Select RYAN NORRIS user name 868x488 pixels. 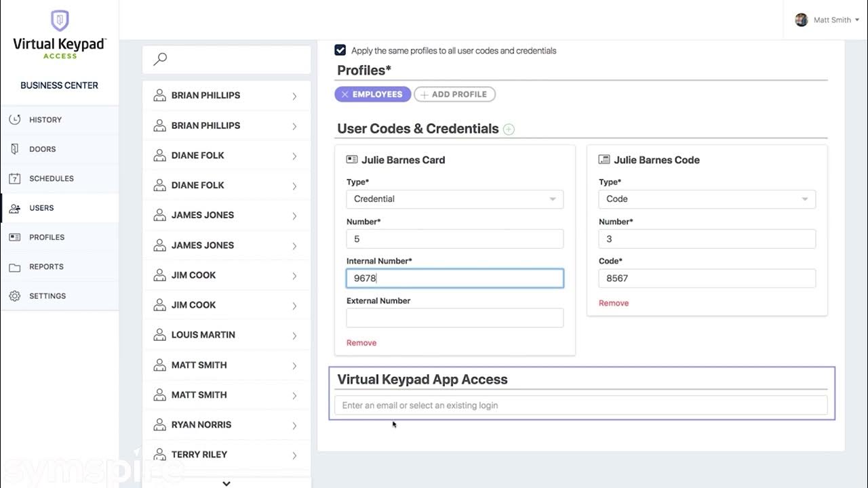(201, 425)
